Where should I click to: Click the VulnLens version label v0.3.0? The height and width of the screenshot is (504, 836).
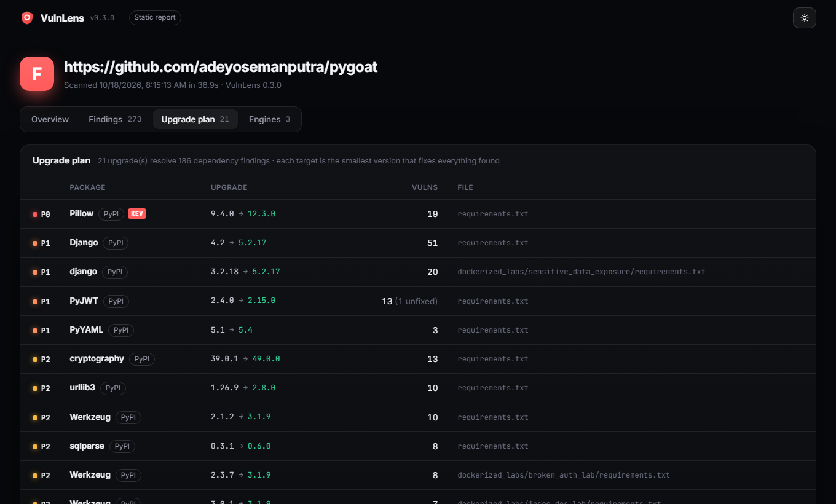pyautogui.click(x=102, y=18)
